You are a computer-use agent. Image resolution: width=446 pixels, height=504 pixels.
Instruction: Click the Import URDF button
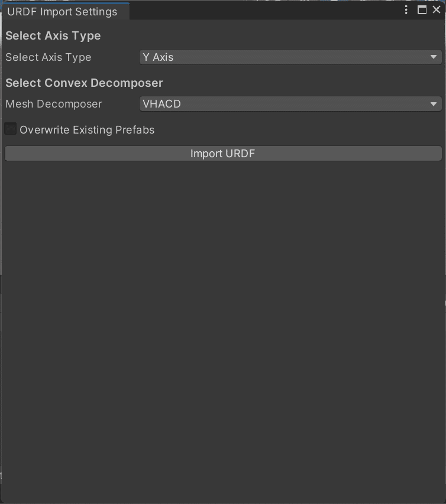point(223,154)
